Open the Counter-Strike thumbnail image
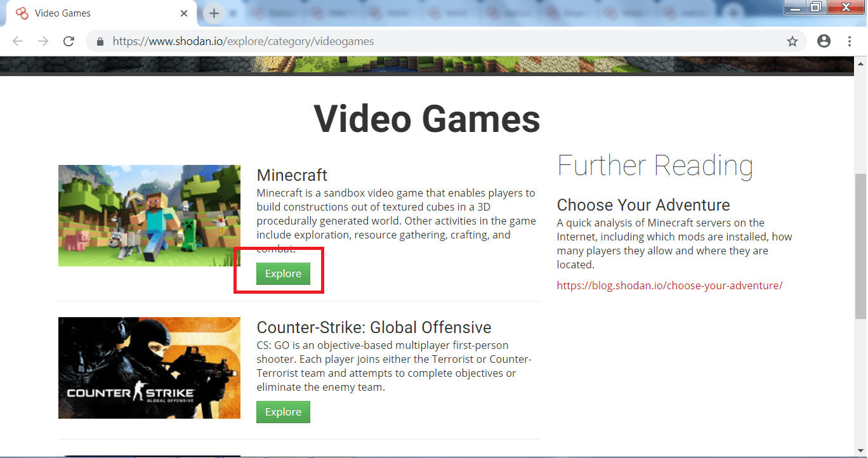This screenshot has height=458, width=868. (149, 368)
